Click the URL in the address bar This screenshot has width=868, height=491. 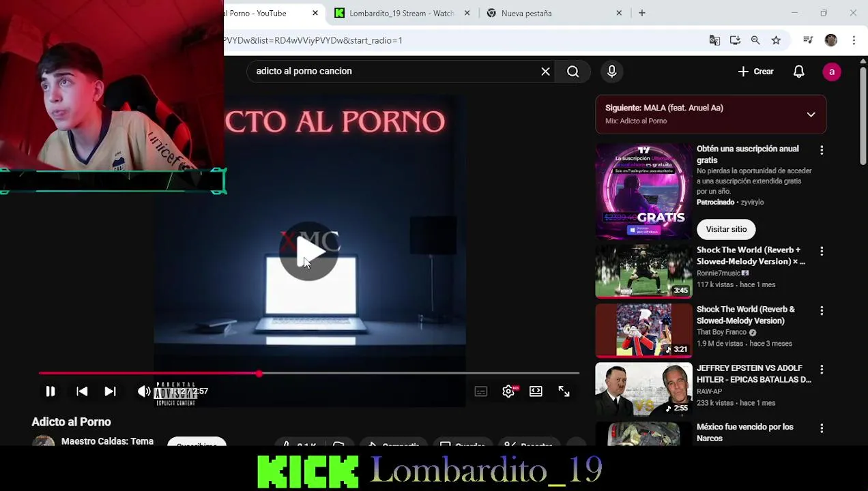[x=313, y=40]
